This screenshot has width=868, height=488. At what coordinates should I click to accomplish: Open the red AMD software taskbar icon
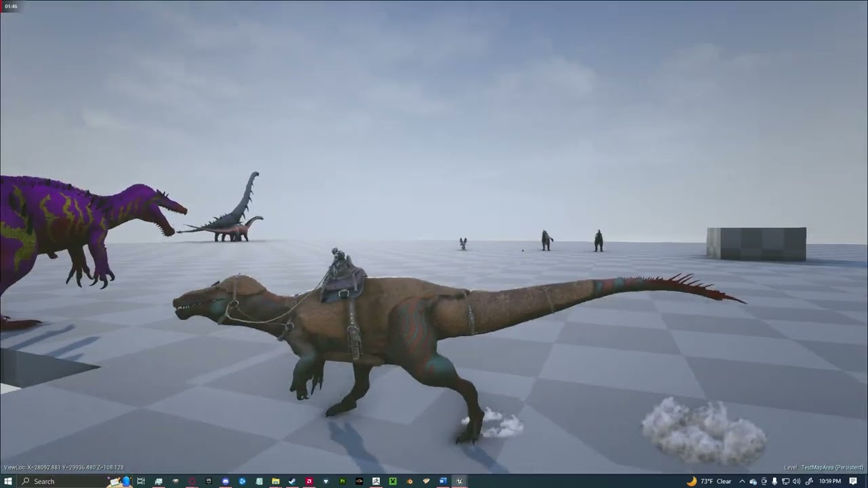pos(309,481)
